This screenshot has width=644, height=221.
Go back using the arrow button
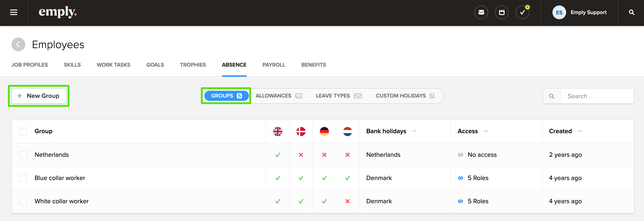(x=18, y=45)
